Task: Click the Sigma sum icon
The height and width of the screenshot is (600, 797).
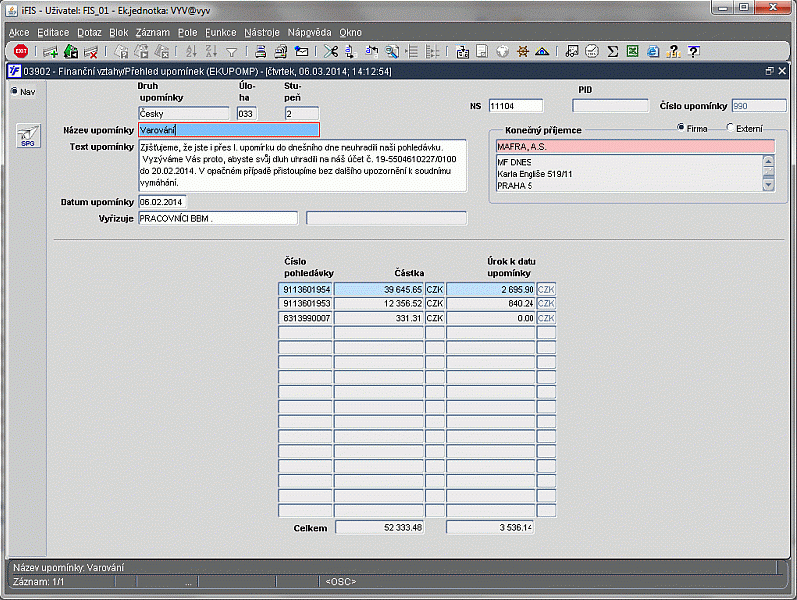Action: (x=612, y=51)
